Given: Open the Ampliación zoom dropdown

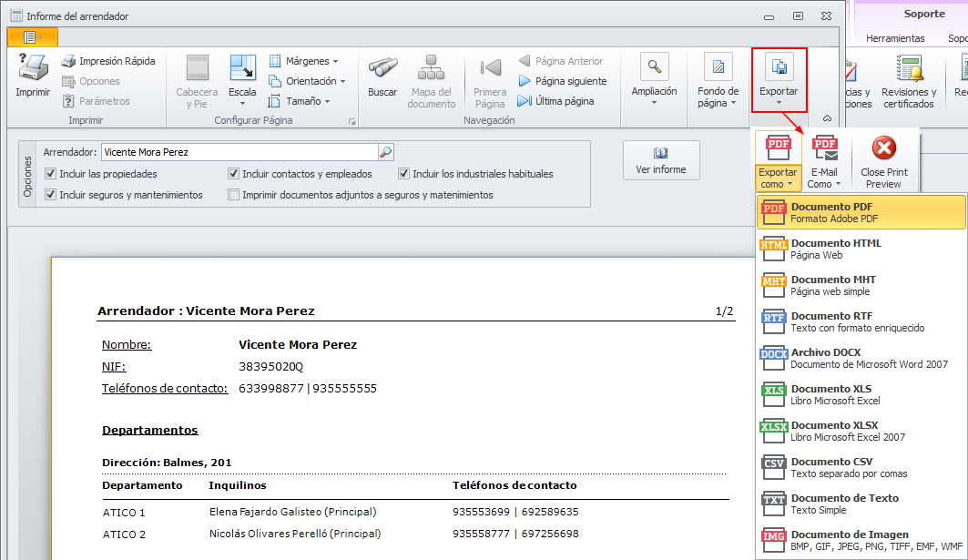Looking at the screenshot, I should 655,79.
